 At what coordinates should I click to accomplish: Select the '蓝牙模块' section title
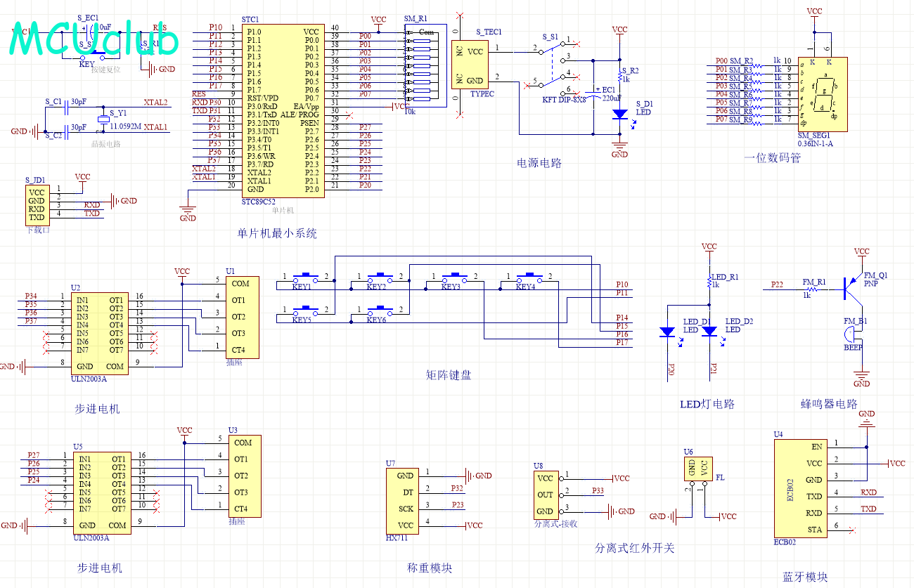(805, 577)
